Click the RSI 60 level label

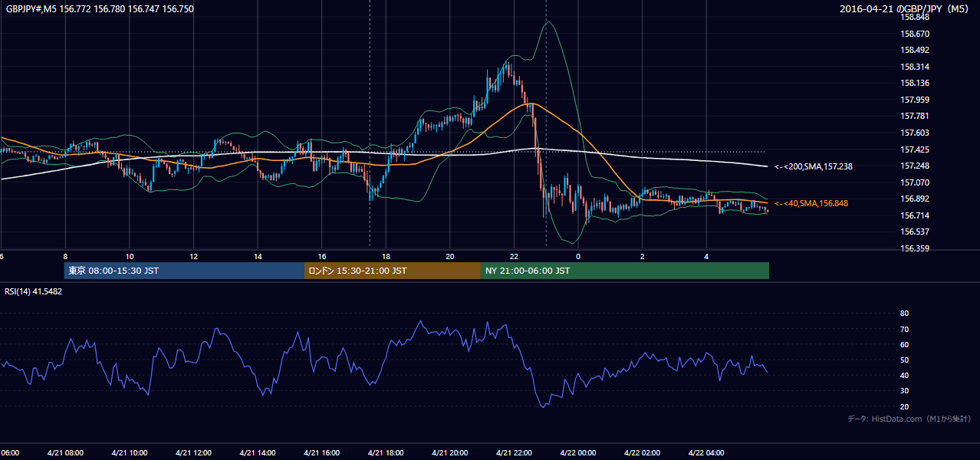(x=904, y=344)
